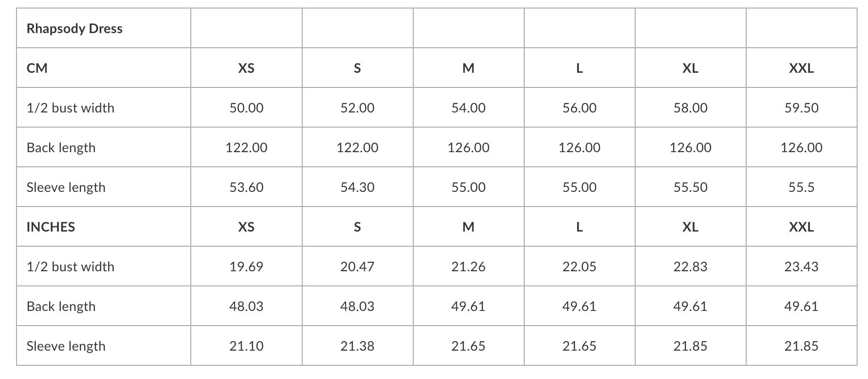Click the Back length label in the CM section
The height and width of the screenshot is (379, 868).
tap(61, 147)
